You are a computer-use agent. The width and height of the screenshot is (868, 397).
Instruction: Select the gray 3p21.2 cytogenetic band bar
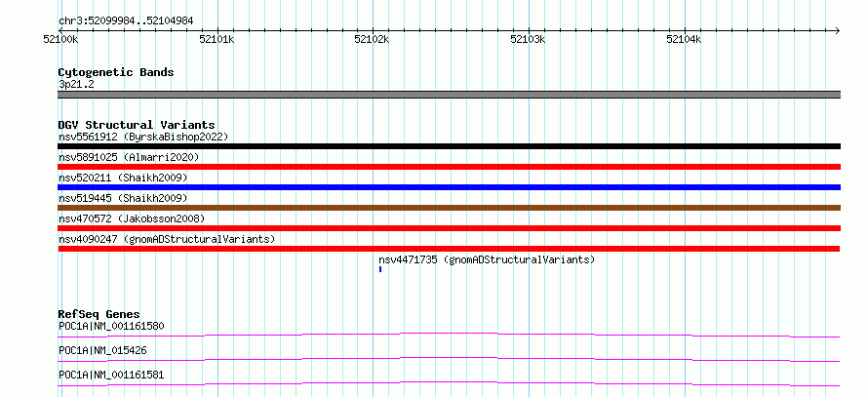click(449, 95)
